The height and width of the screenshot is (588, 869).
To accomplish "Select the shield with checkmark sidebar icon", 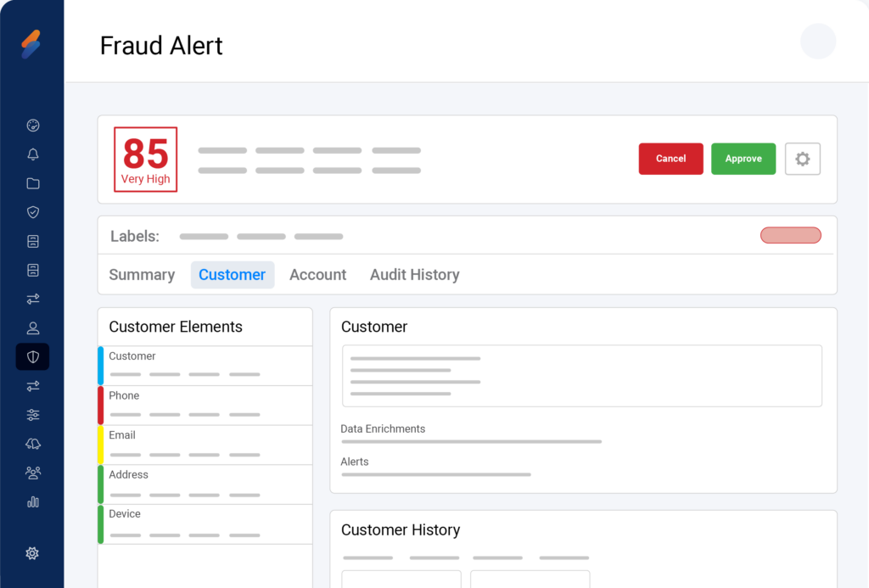I will tap(33, 212).
